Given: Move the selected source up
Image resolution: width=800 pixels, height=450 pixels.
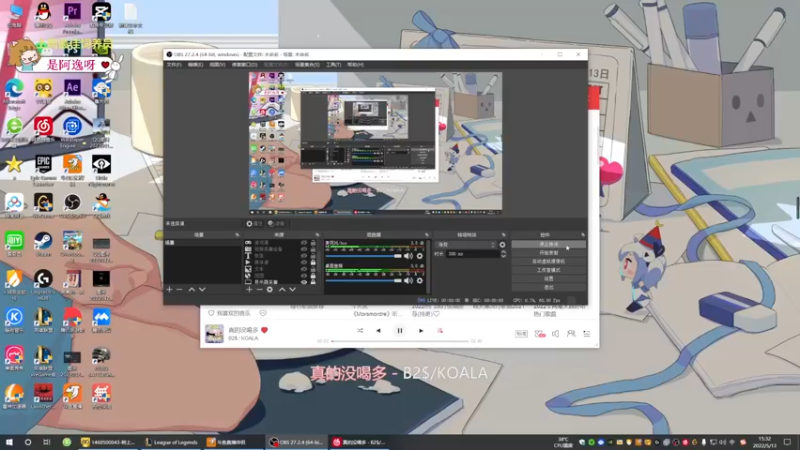Looking at the screenshot, I should pyautogui.click(x=282, y=289).
